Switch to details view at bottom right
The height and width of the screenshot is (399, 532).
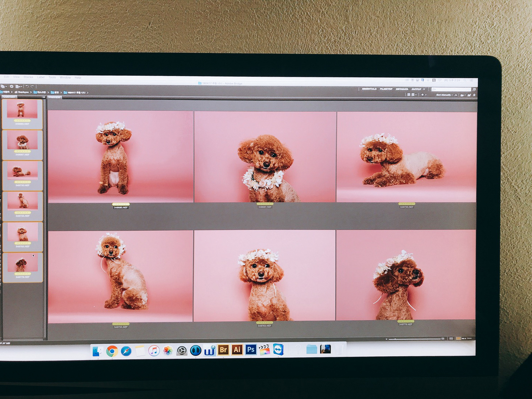464,339
